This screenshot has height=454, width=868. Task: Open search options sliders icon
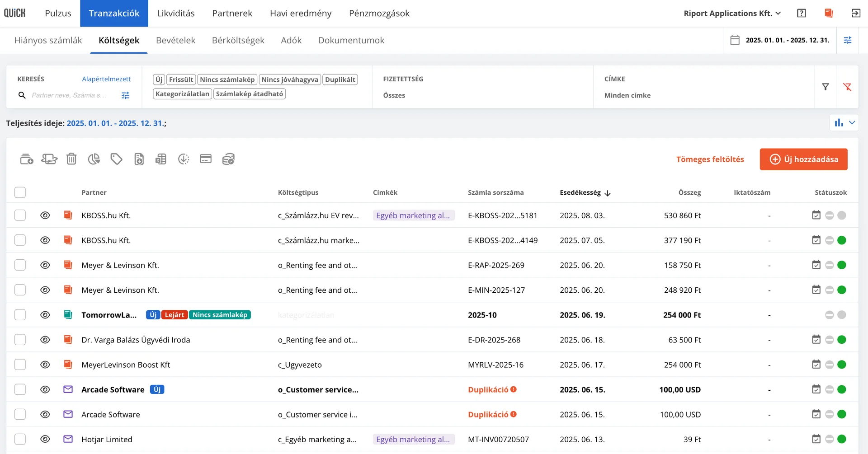126,95
